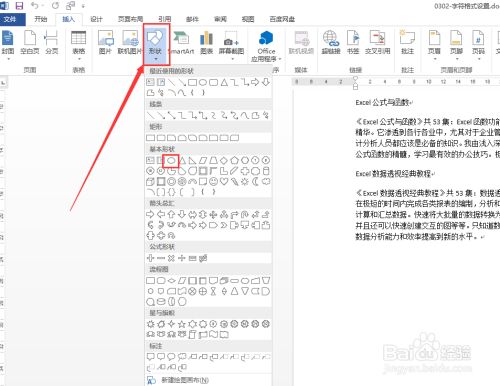Click the heading 'Excel 公式与函数'
This screenshot has width=500, height=386.
(382, 102)
